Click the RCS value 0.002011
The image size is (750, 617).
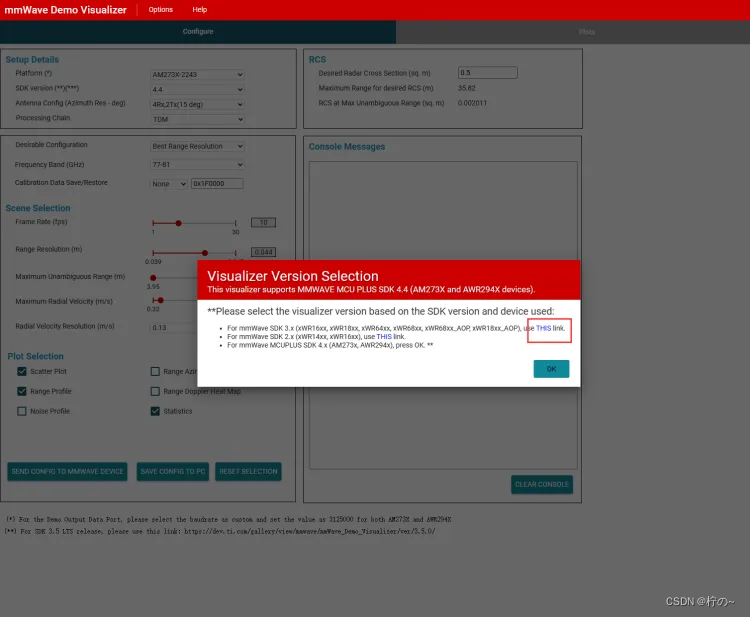pyautogui.click(x=472, y=103)
